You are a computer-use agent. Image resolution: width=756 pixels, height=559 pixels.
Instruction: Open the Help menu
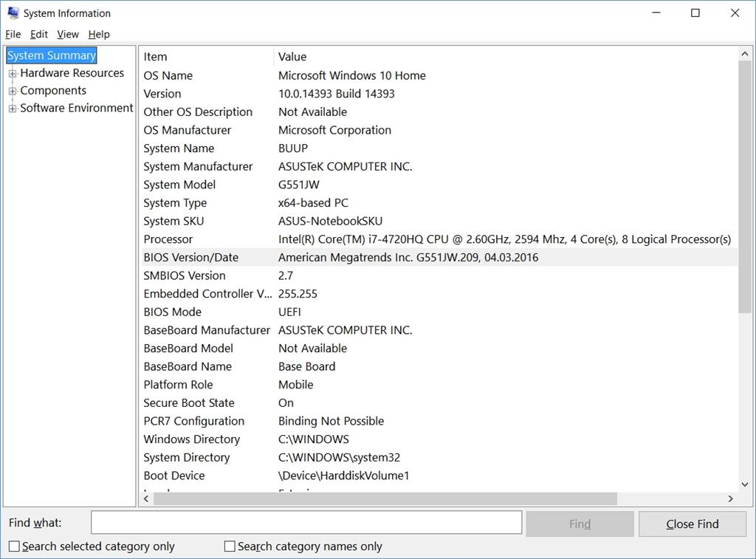tap(99, 34)
